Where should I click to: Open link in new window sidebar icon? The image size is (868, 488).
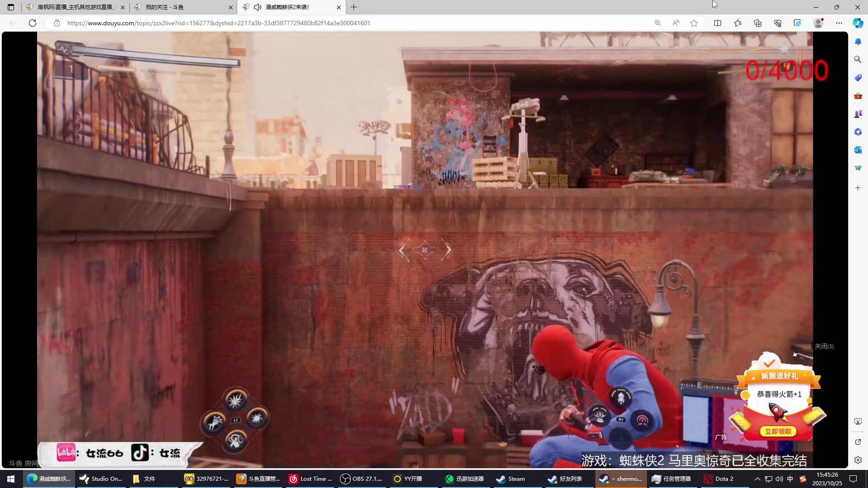(858, 442)
